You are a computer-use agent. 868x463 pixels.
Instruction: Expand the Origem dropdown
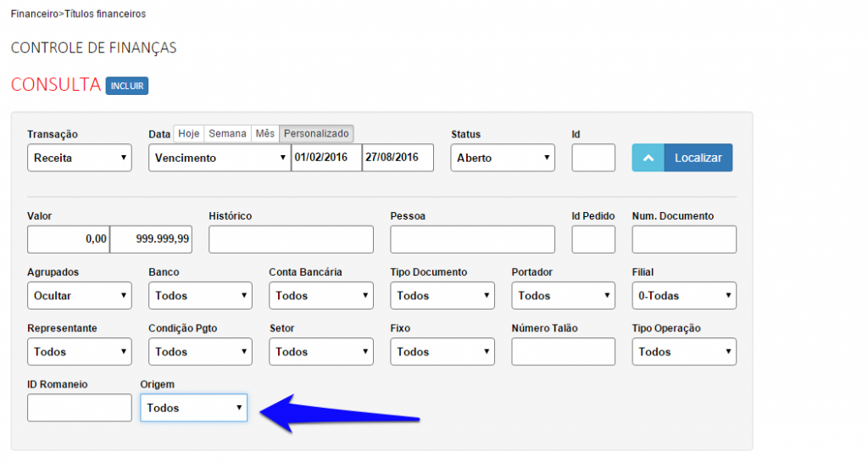pyautogui.click(x=193, y=408)
